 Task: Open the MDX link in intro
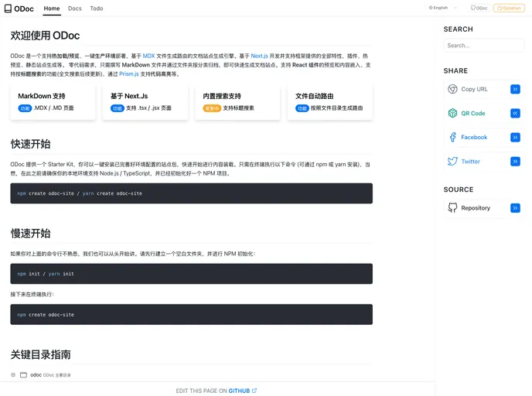coord(148,56)
